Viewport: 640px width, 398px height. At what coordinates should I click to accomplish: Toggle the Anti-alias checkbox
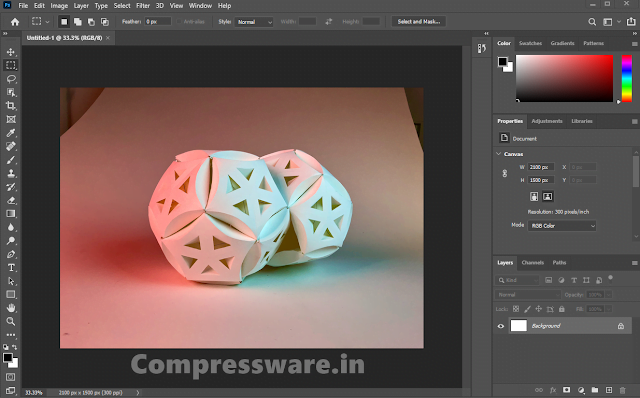click(179, 22)
